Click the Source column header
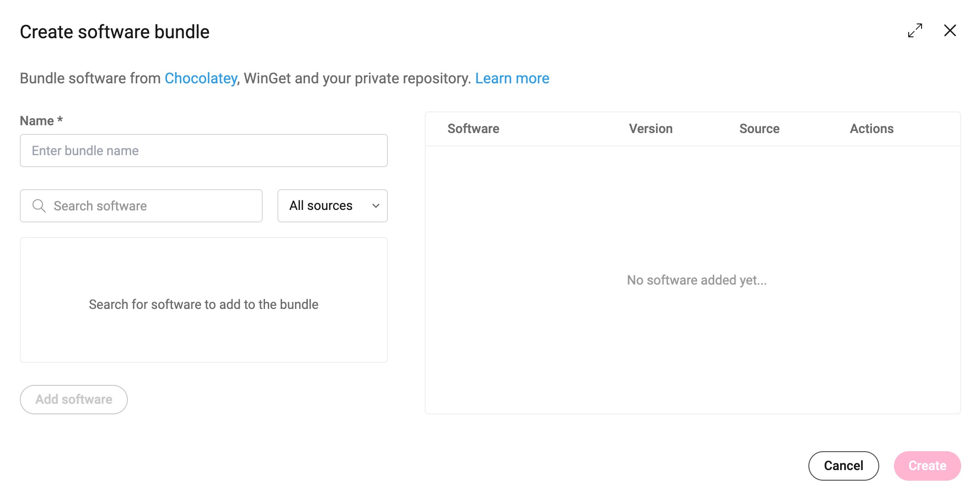Screen dimensions: 980x500 [x=759, y=128]
